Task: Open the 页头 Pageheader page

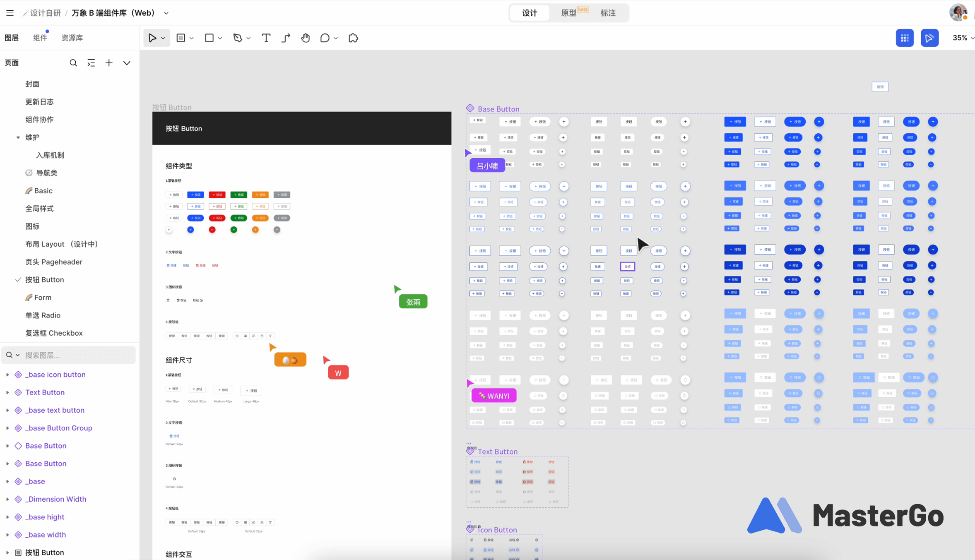Action: pos(54,262)
